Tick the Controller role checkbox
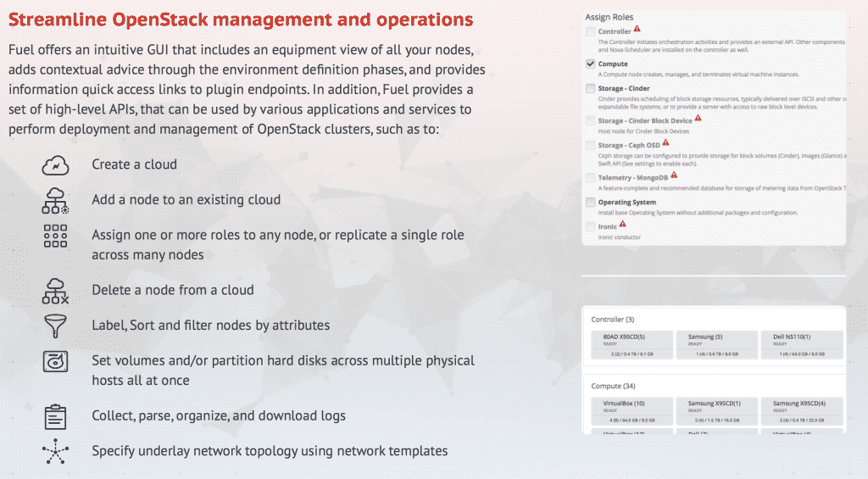Screen dimensions: 868x479 (591, 31)
